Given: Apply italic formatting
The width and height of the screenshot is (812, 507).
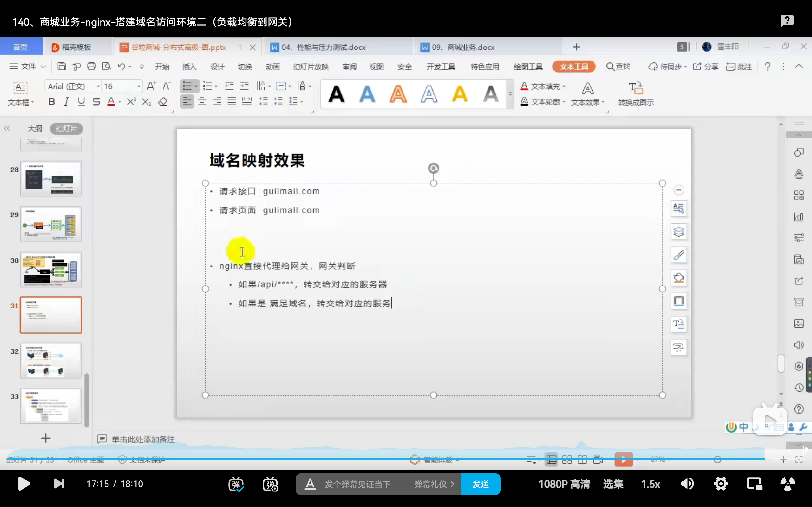Looking at the screenshot, I should click(66, 102).
